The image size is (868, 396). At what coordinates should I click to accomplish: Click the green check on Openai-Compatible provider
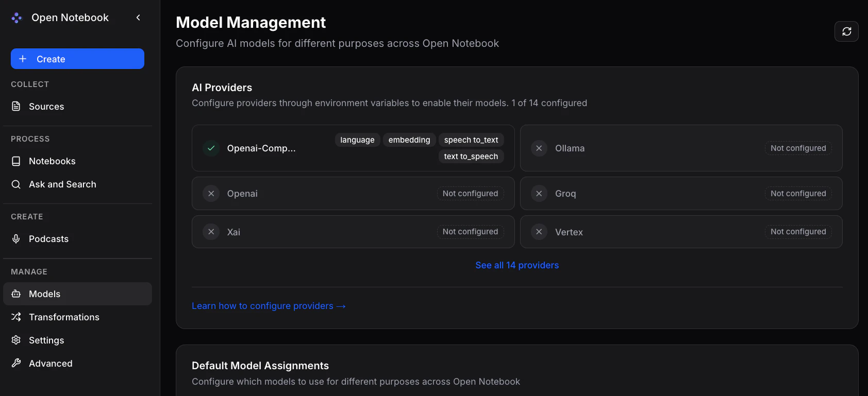211,148
